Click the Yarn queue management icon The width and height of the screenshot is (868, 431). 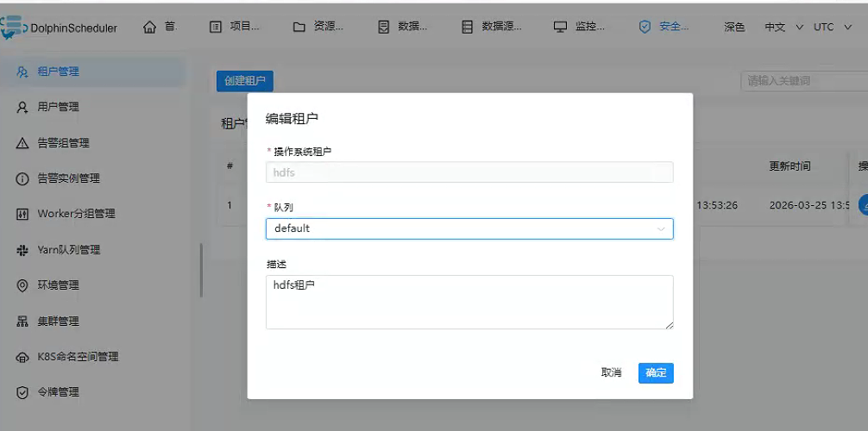(22, 250)
